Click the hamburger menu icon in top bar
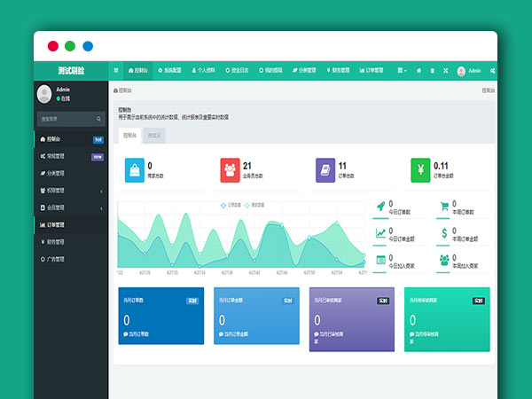Screen dimensions: 532x399 115,70
